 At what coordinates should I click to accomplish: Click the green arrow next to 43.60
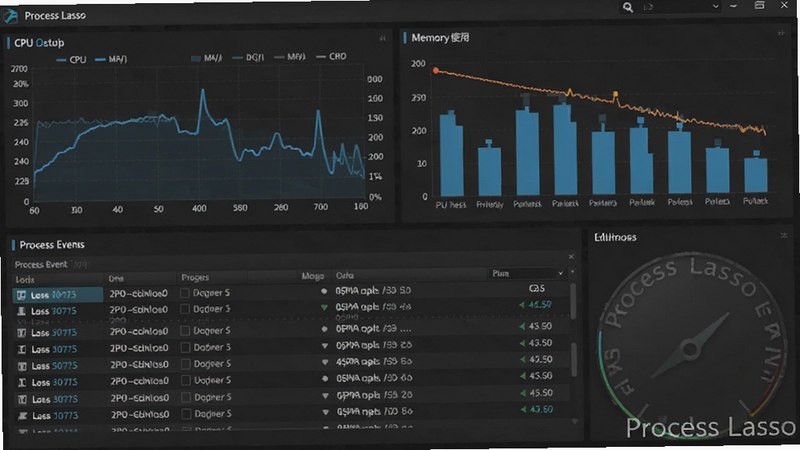pos(523,409)
